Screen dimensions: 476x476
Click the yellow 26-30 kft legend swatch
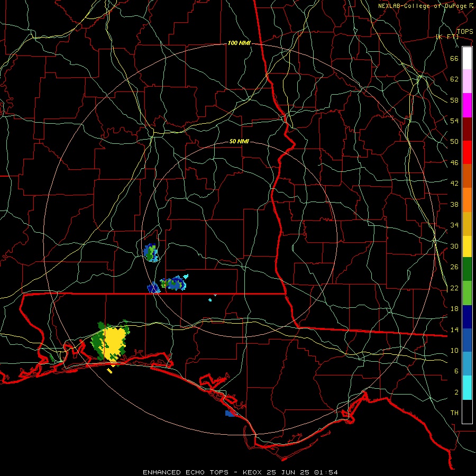(467, 246)
